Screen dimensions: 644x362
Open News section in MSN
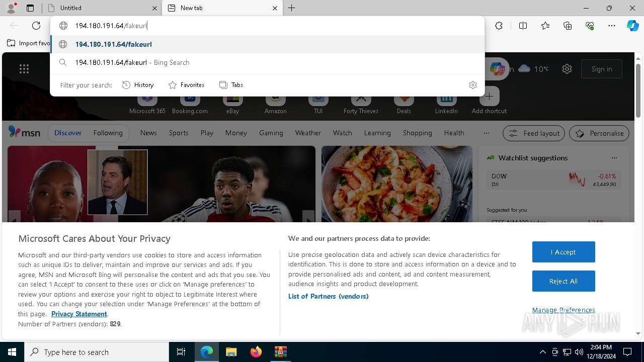148,133
